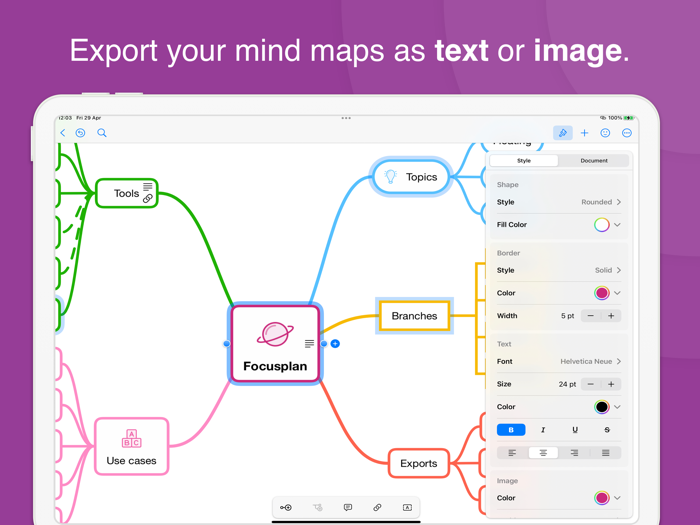Click the planet image in Focusplan node

click(x=275, y=334)
